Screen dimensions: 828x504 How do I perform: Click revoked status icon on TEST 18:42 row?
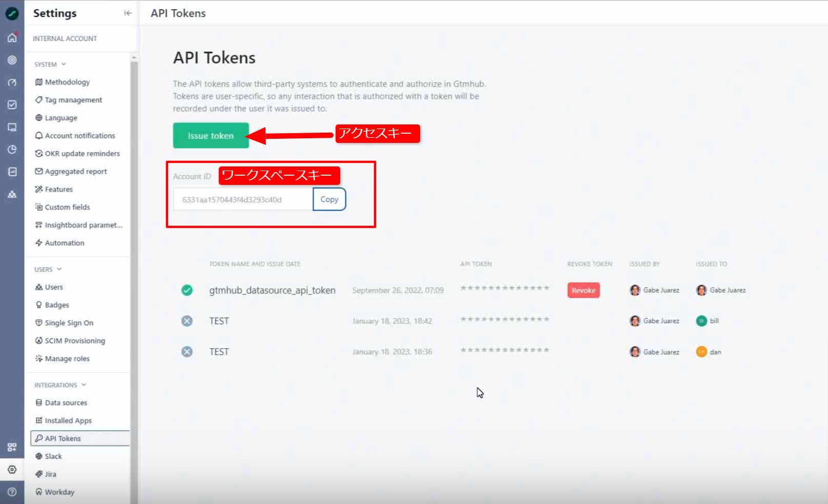[x=187, y=321]
